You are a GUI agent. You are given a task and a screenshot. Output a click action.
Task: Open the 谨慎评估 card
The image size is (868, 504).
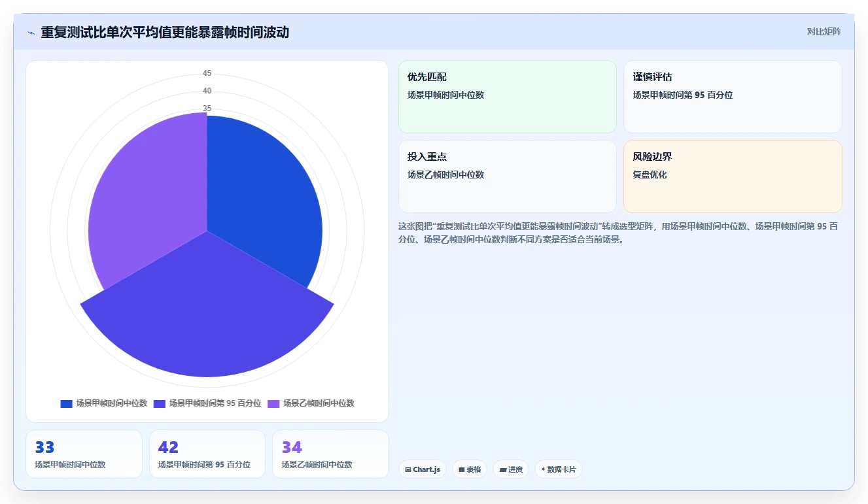(733, 97)
